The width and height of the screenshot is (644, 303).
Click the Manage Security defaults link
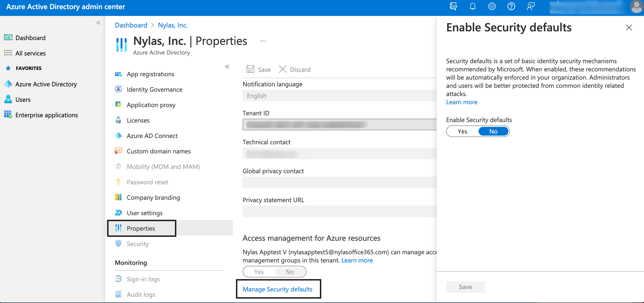click(278, 289)
